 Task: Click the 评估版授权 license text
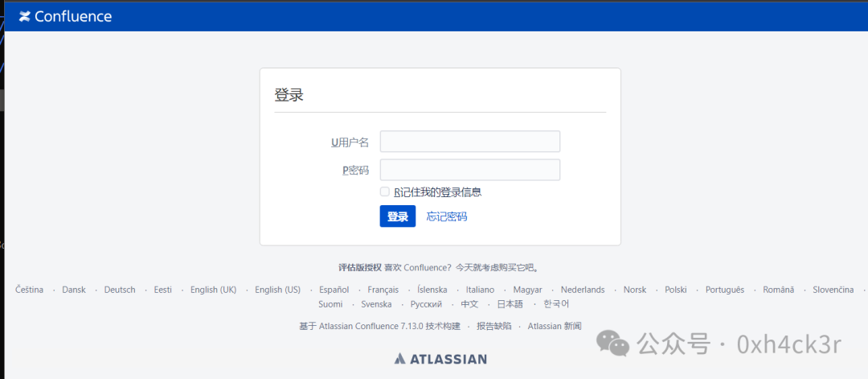(x=360, y=268)
